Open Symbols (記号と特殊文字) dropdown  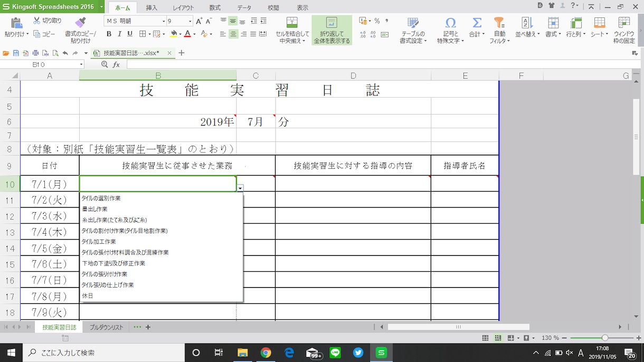tap(450, 30)
